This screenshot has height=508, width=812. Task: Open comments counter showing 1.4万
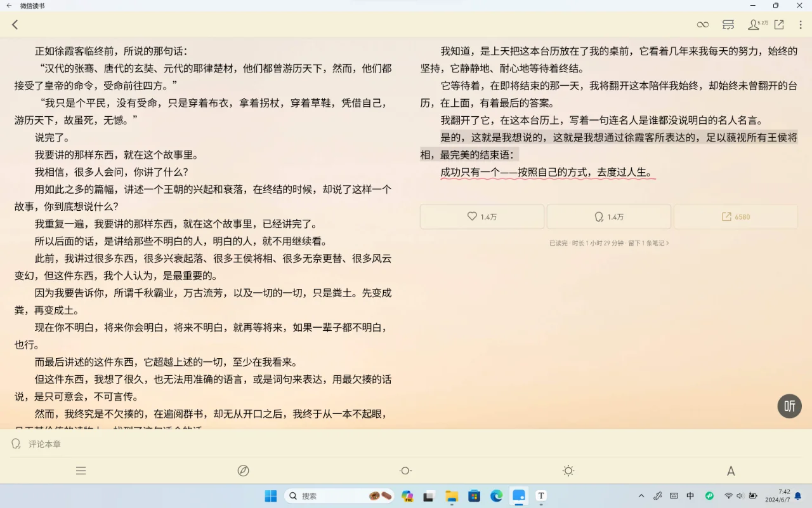609,216
